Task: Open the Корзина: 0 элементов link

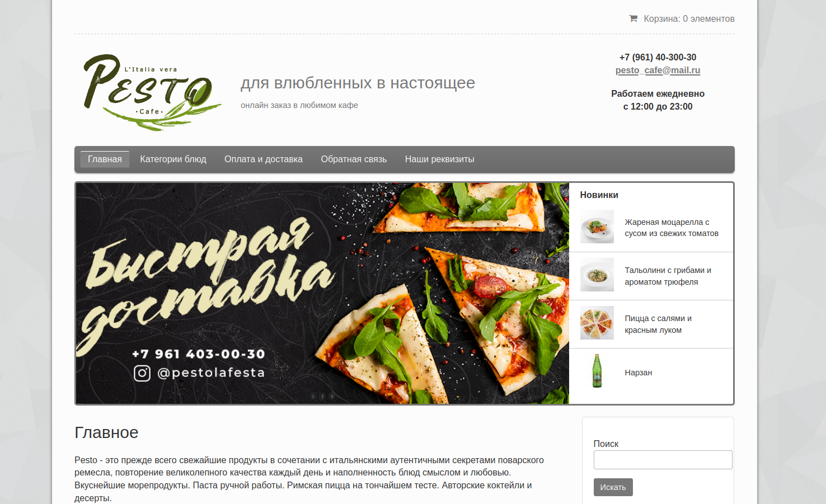Action: pyautogui.click(x=689, y=18)
